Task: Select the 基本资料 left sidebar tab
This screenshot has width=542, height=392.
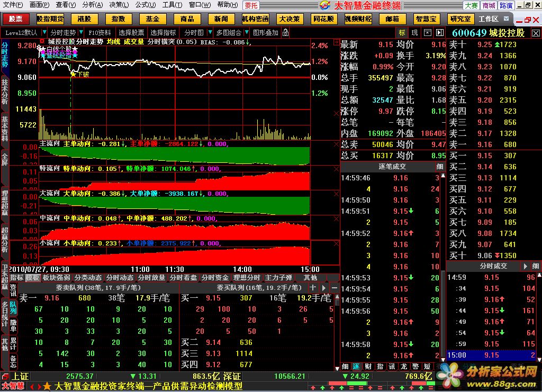Action: pyautogui.click(x=4, y=128)
